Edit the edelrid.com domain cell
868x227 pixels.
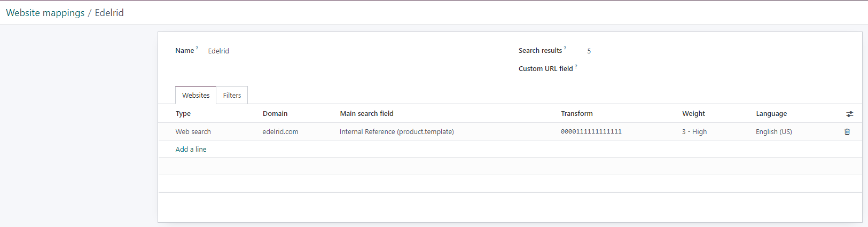[x=297, y=131]
